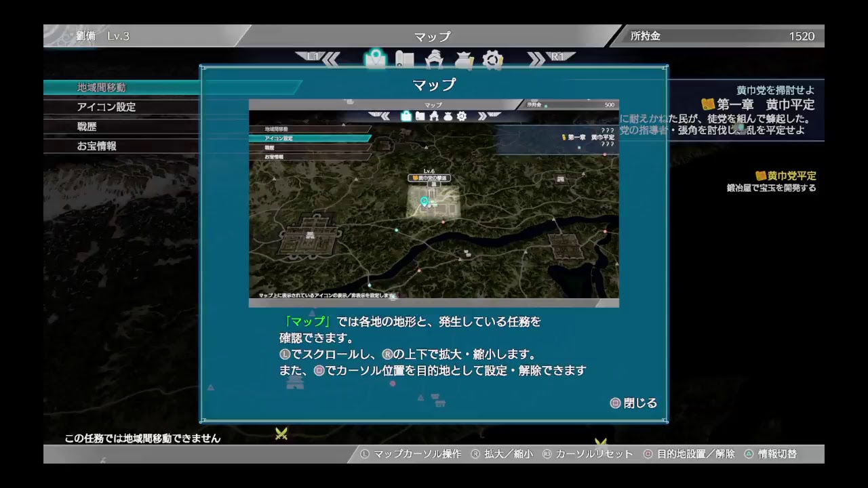
Task: Toggle 情報切替 in the bottom bar
Action: click(x=777, y=453)
